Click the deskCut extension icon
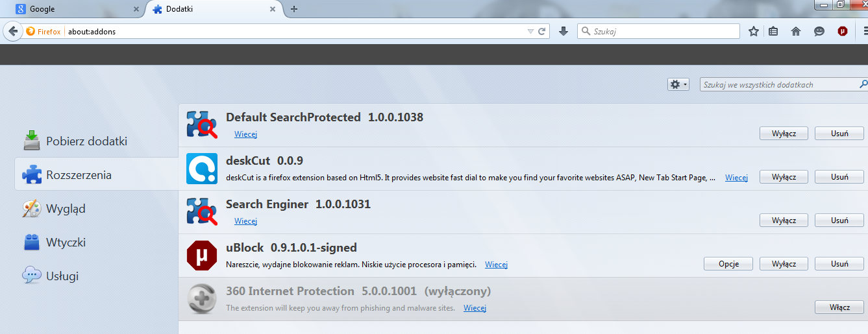The image size is (868, 334). (202, 169)
